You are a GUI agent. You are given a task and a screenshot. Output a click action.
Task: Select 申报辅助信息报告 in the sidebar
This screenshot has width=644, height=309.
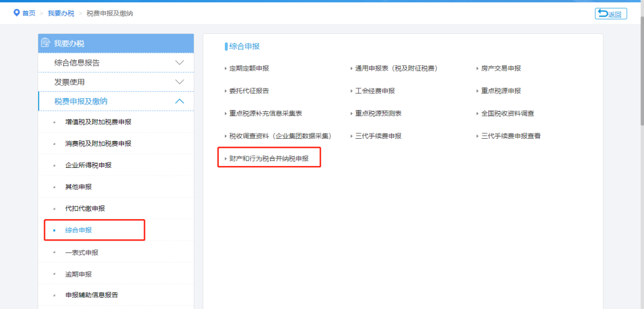(92, 295)
